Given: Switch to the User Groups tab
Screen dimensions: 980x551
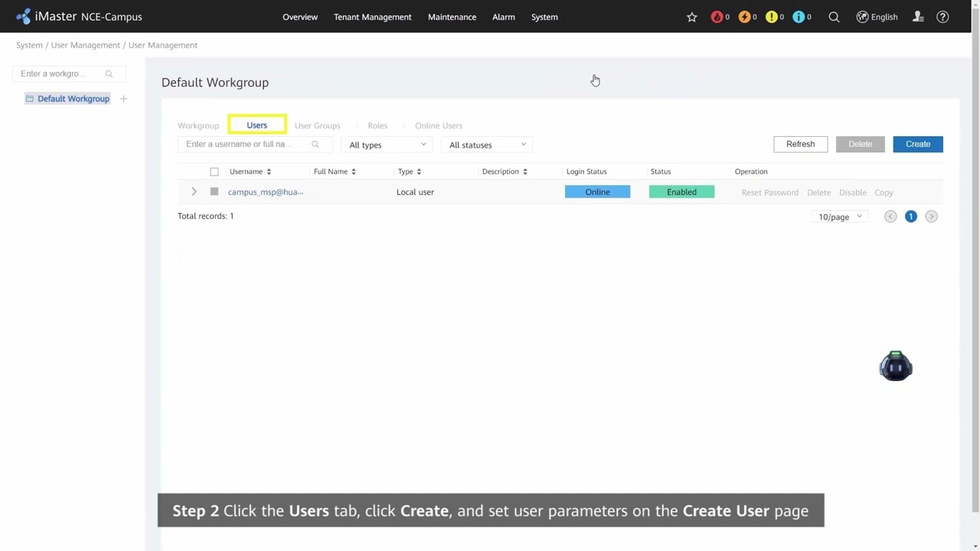Looking at the screenshot, I should point(317,126).
